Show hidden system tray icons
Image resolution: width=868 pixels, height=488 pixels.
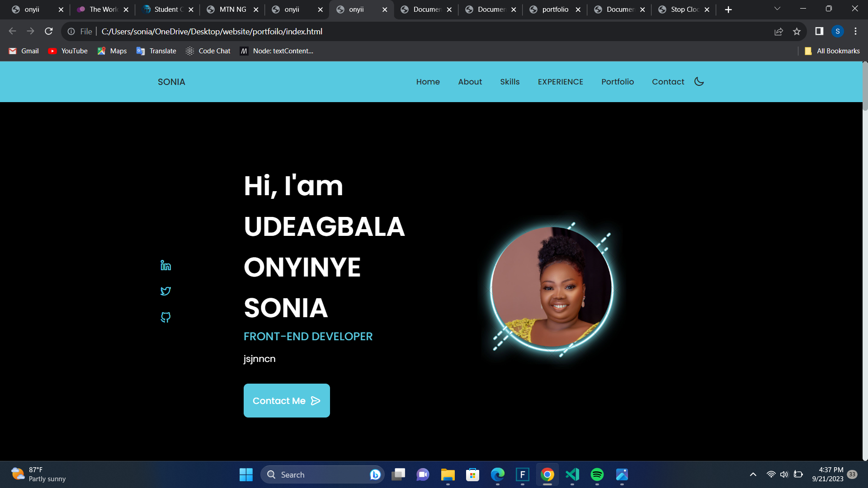(x=753, y=474)
